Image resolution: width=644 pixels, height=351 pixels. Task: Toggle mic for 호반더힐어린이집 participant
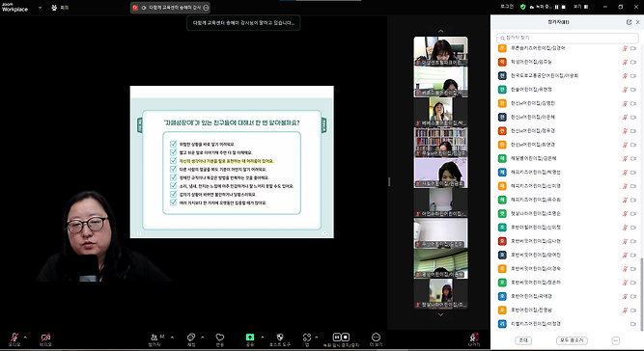[x=625, y=228]
